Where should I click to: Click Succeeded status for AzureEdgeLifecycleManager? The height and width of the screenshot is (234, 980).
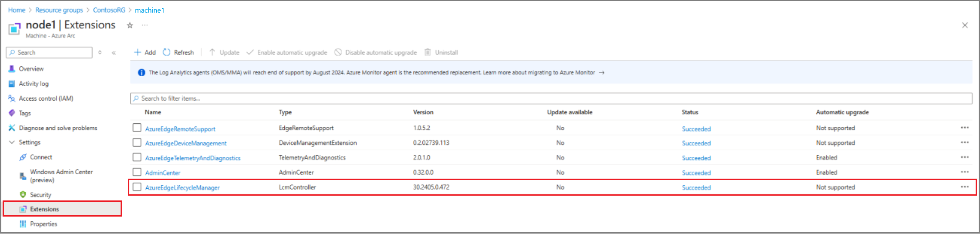(696, 188)
